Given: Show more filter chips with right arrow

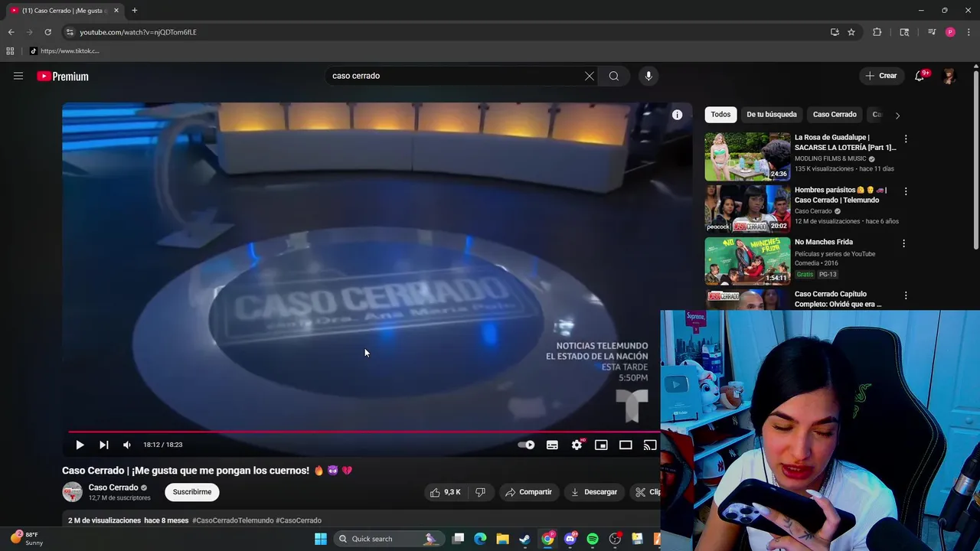Looking at the screenshot, I should [897, 116].
